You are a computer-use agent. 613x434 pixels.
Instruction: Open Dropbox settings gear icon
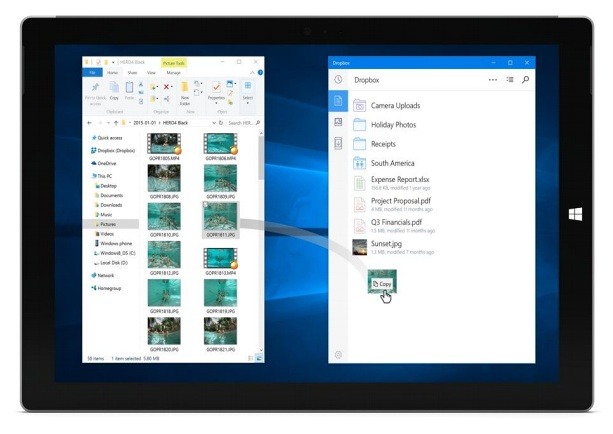coord(338,355)
